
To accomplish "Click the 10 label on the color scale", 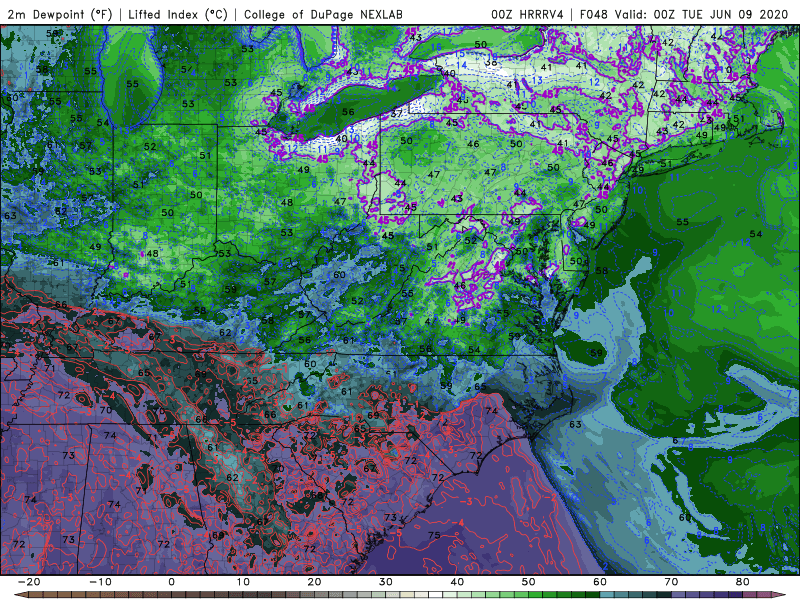I will [x=243, y=582].
